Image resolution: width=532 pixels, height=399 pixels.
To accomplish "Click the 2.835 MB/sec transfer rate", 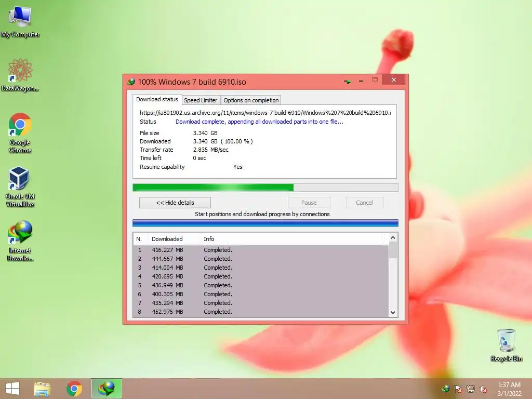I will (211, 150).
